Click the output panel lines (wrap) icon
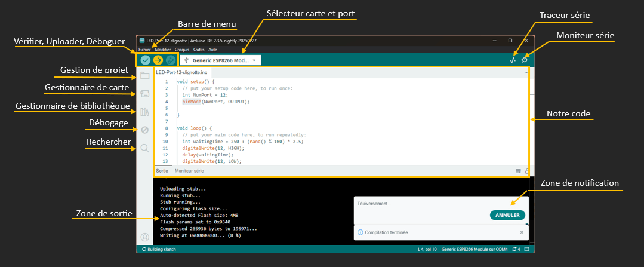 click(518, 171)
